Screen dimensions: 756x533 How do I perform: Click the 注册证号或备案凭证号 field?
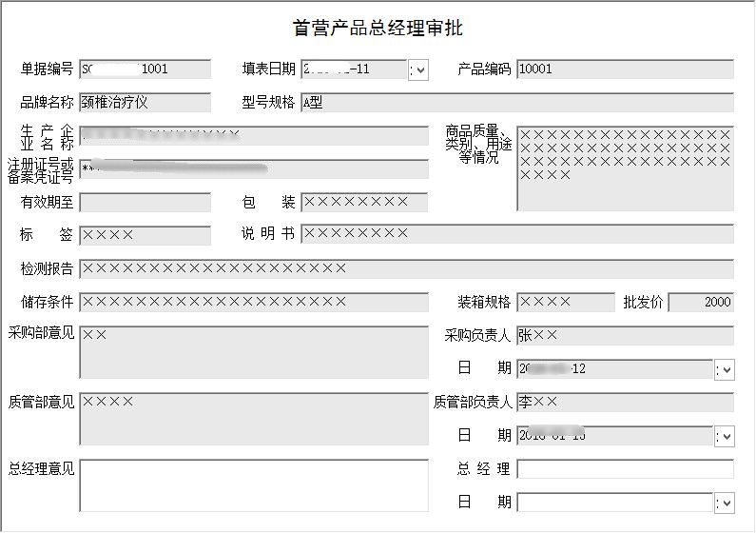(254, 168)
